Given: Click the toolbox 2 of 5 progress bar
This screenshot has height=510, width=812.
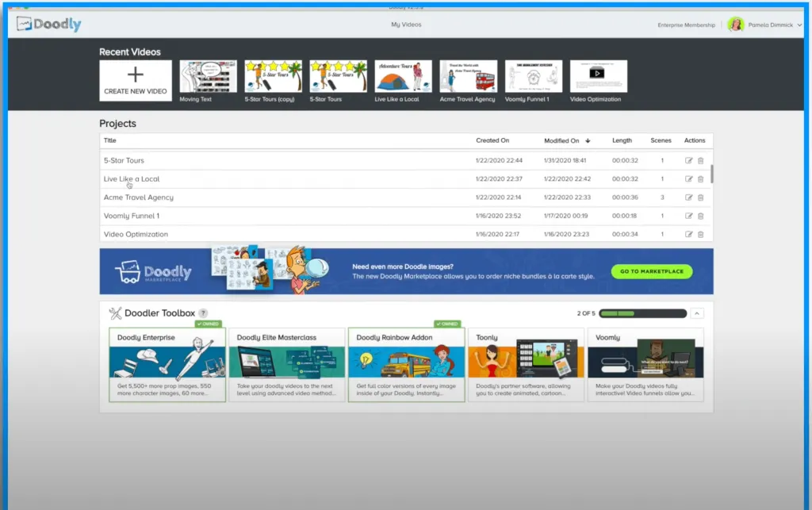Looking at the screenshot, I should coord(642,313).
